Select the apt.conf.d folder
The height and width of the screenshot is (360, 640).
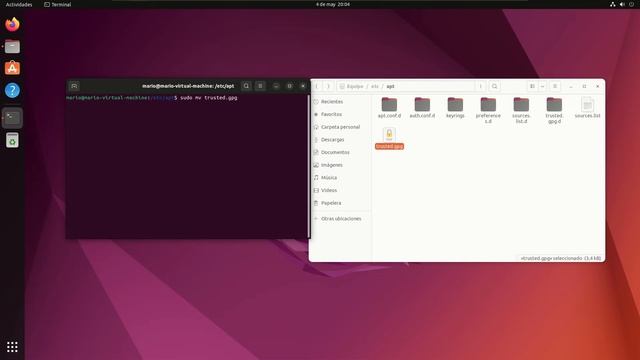[x=389, y=108]
